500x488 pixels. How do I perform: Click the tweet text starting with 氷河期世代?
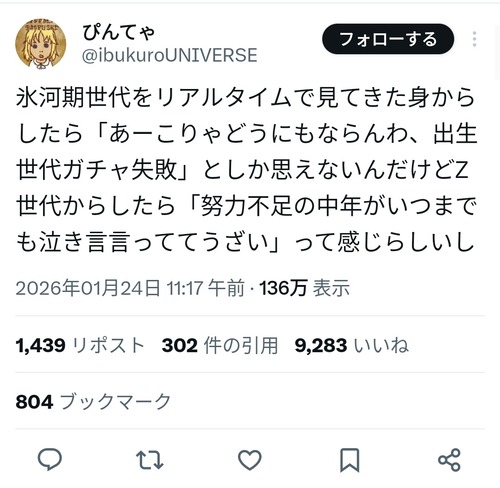pyautogui.click(x=246, y=169)
